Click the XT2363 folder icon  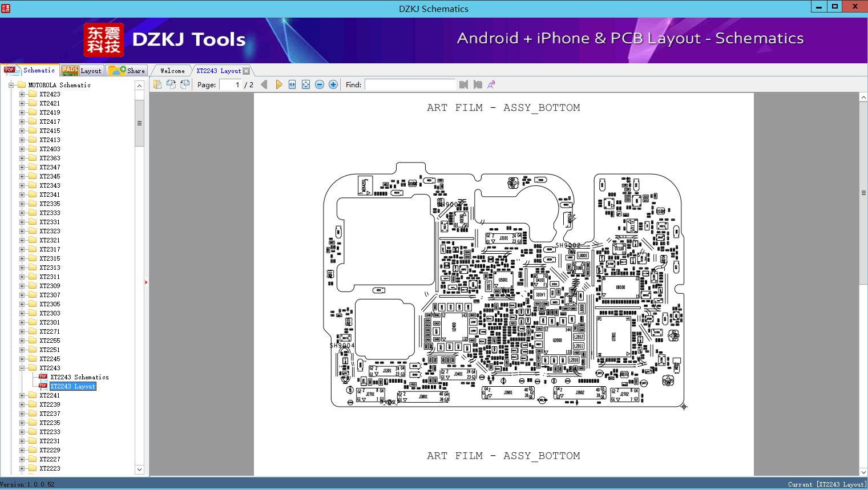point(33,158)
